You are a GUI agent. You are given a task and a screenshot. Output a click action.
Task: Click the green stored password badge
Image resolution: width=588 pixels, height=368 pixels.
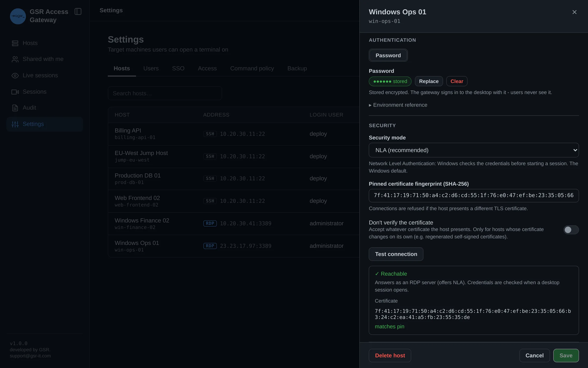pos(390,81)
